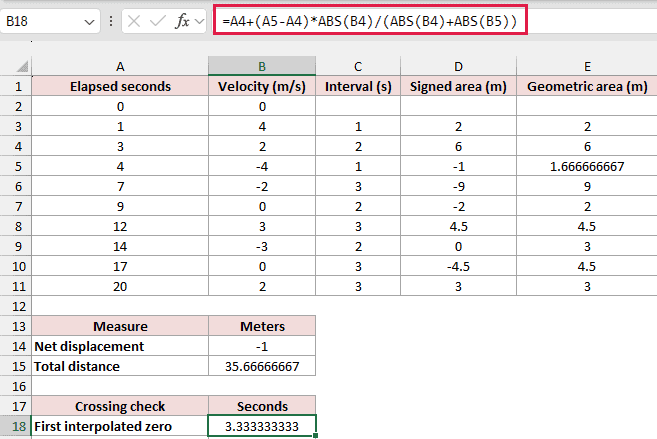Click the 'Geometric area (m)' header cell
The width and height of the screenshot is (657, 439).
[x=587, y=86]
